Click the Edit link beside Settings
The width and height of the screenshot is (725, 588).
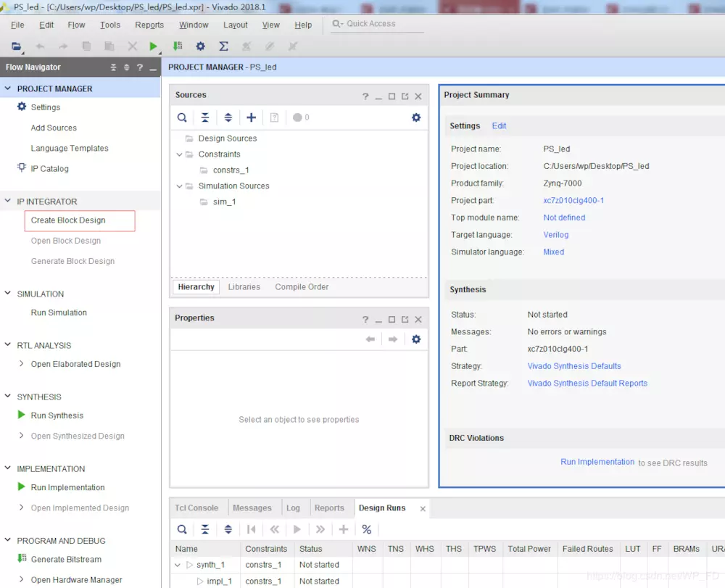tap(499, 125)
